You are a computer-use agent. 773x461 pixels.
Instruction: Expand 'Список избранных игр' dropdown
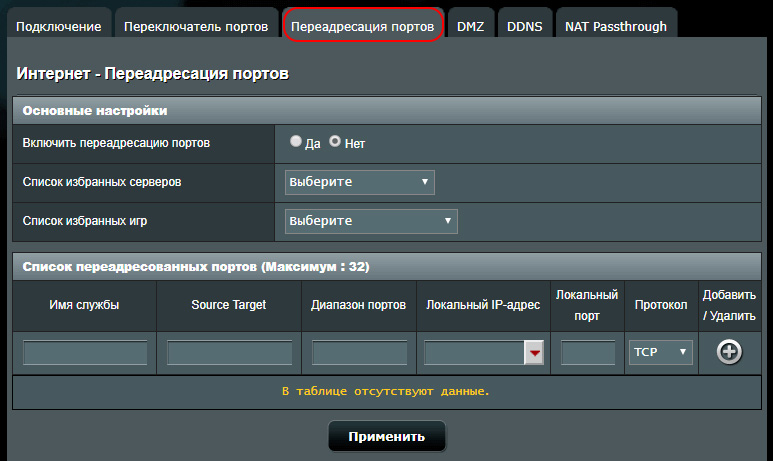(371, 220)
